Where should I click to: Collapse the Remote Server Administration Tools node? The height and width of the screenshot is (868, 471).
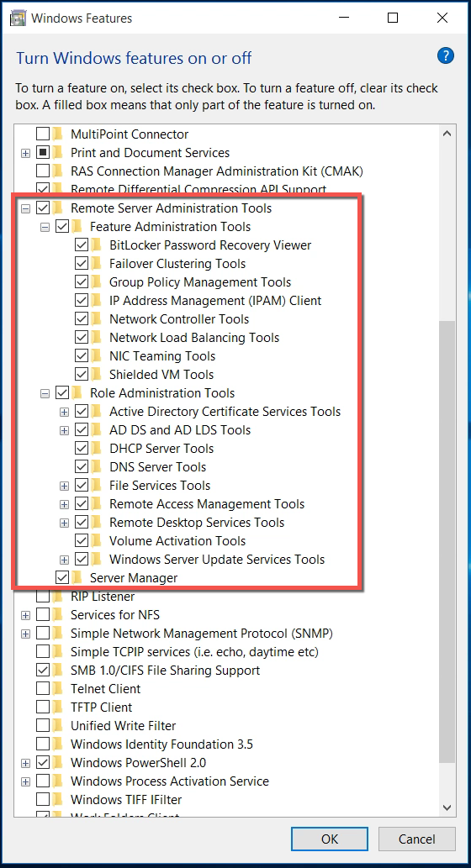tap(25, 208)
